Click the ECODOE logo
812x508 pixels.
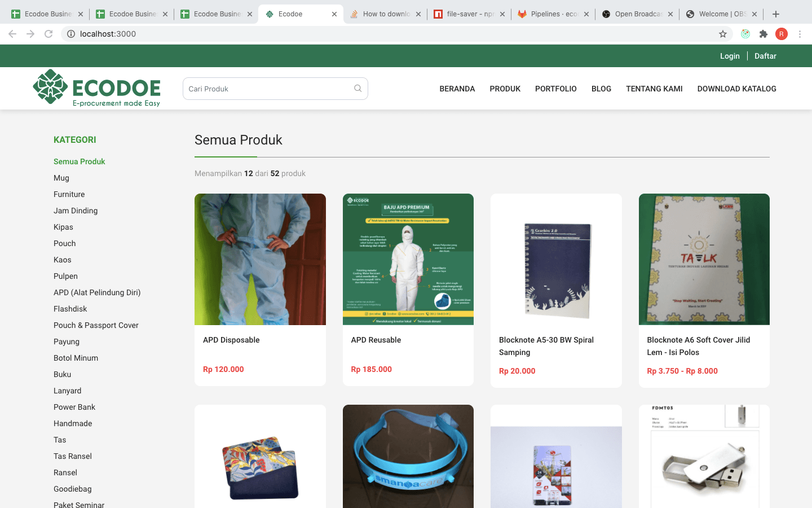point(96,88)
